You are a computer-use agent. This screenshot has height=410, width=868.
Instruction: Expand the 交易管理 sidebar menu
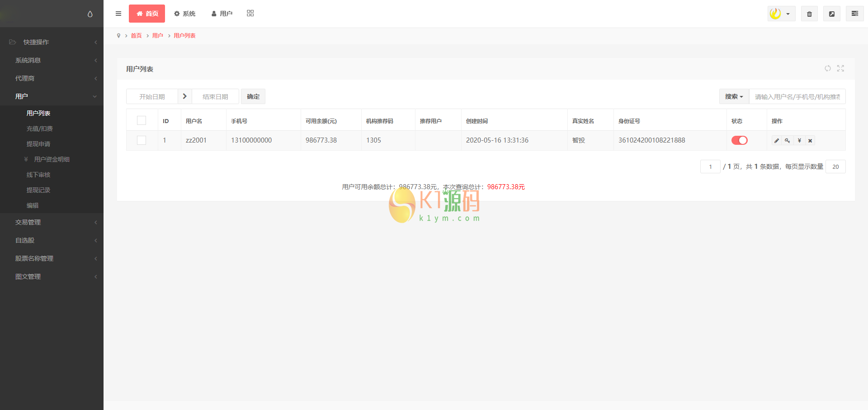(52, 222)
